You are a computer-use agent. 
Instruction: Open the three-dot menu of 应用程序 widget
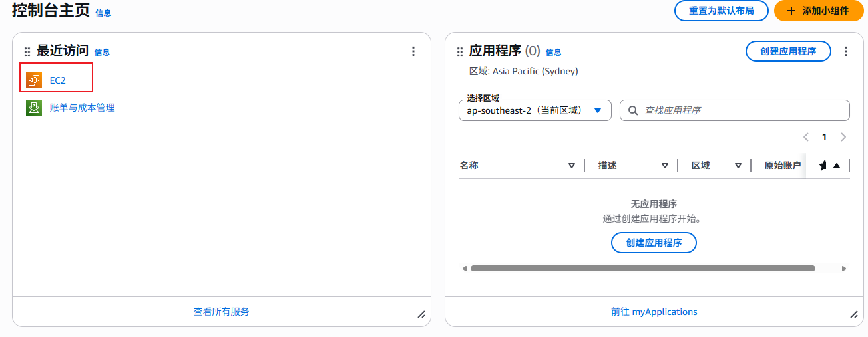(846, 51)
